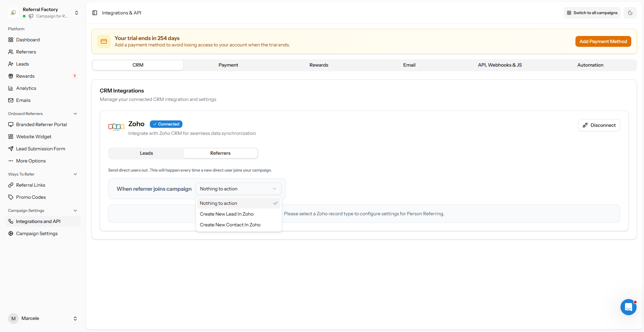Toggle the sidebar panel icon
644x332 pixels.
pyautogui.click(x=95, y=13)
